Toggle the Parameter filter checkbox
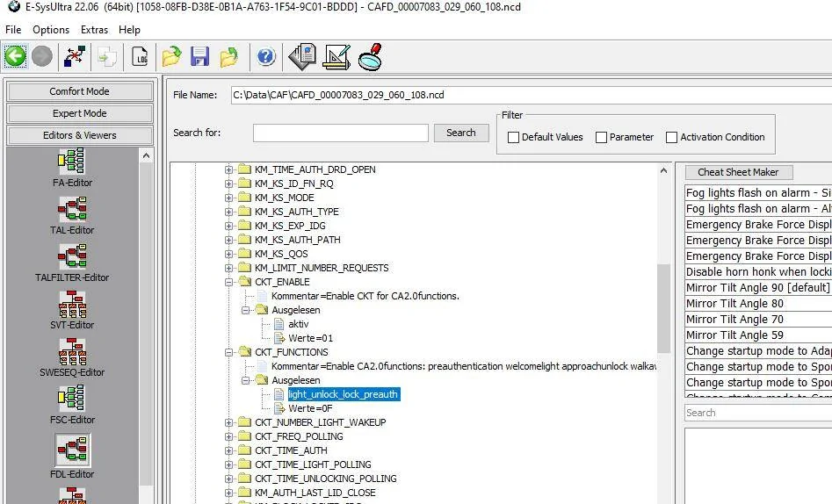Screen dimensions: 832x504 tap(601, 137)
